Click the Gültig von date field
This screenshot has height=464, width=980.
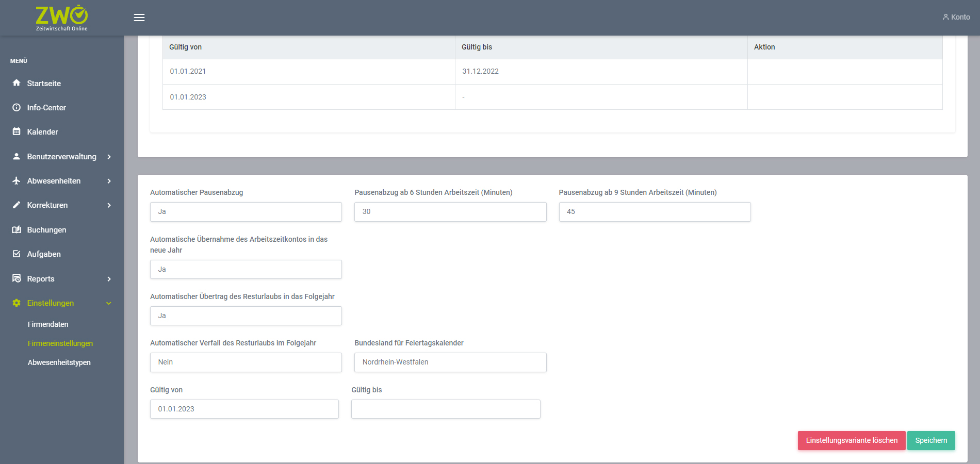(x=244, y=409)
